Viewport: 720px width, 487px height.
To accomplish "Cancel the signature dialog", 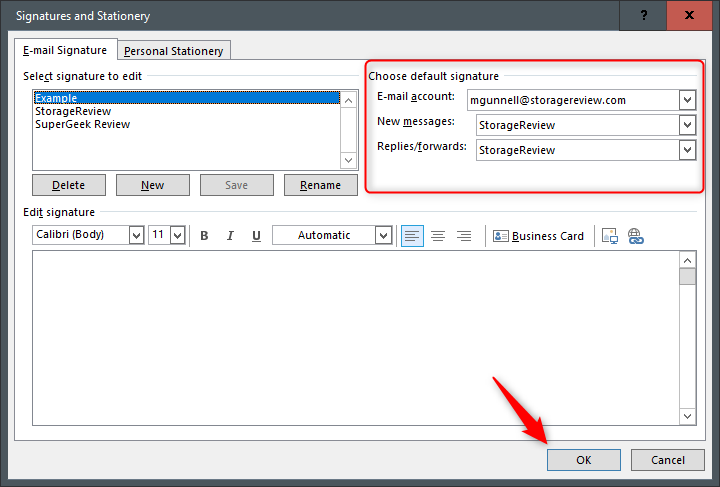I will click(668, 460).
